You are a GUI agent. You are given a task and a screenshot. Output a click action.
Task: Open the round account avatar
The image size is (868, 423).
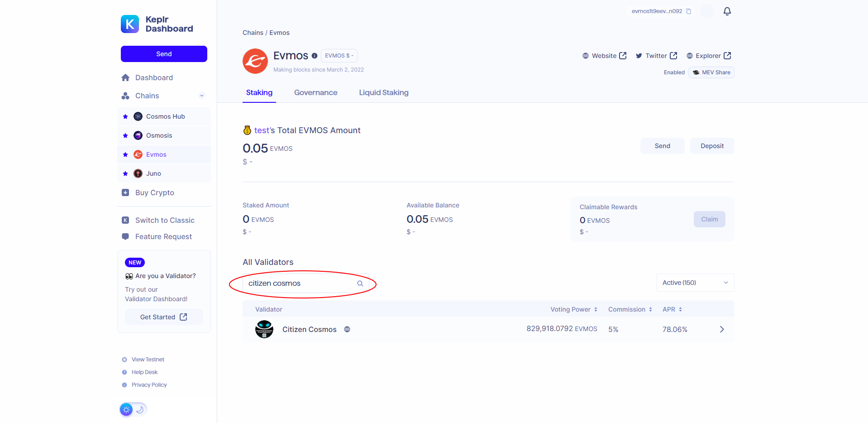pos(707,11)
